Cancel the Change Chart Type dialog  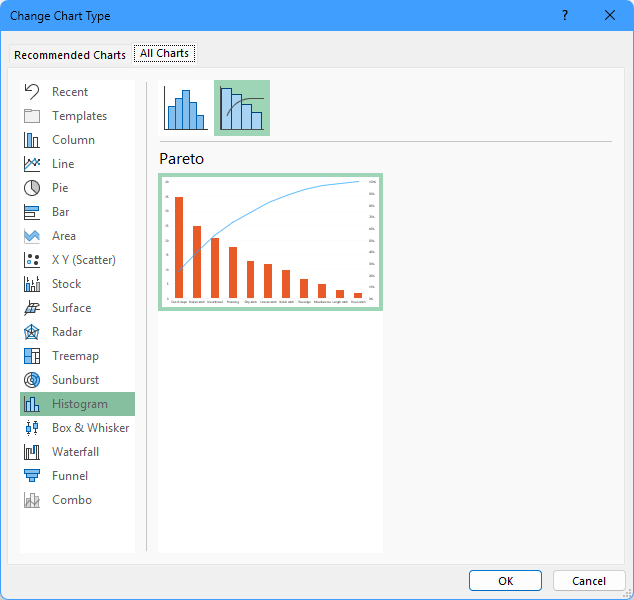[x=589, y=581]
